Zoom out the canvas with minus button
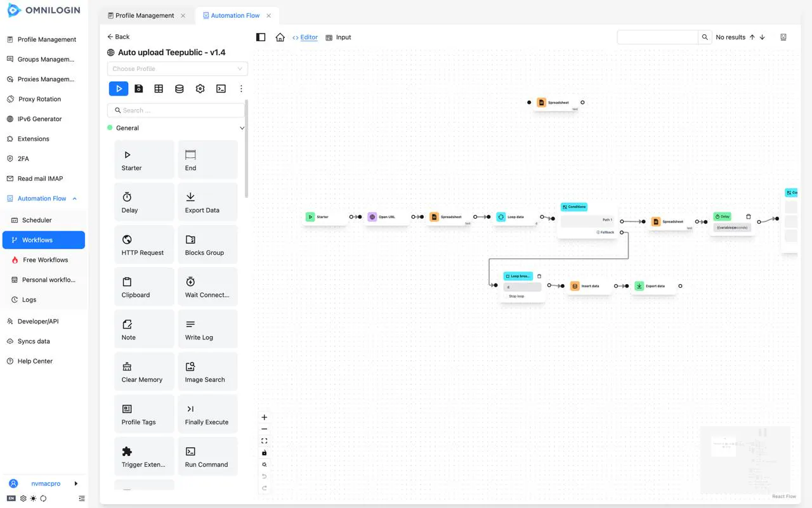Screen dimensions: 812x508 click(265, 429)
